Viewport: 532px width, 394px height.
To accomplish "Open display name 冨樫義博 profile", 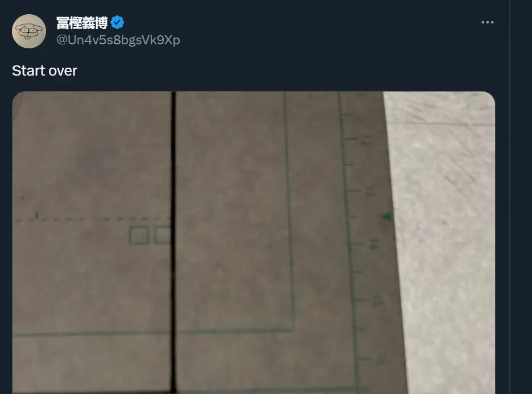I will 82,23.
